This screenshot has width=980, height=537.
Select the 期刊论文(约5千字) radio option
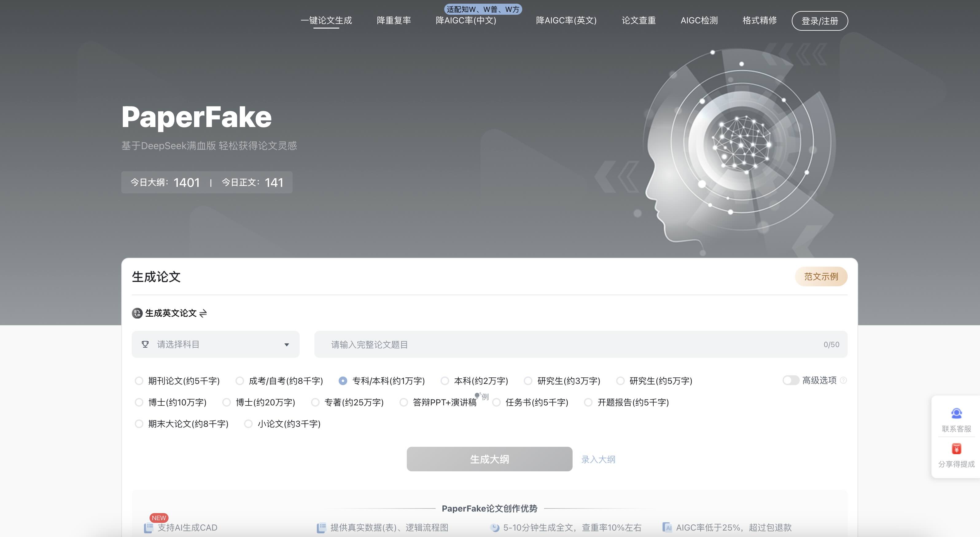point(139,381)
